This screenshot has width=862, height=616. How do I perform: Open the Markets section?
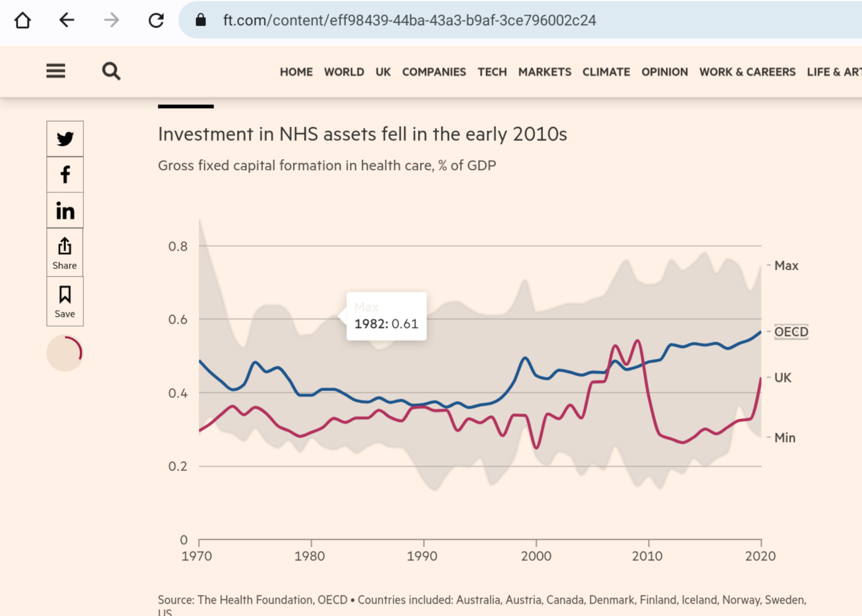[x=544, y=72]
